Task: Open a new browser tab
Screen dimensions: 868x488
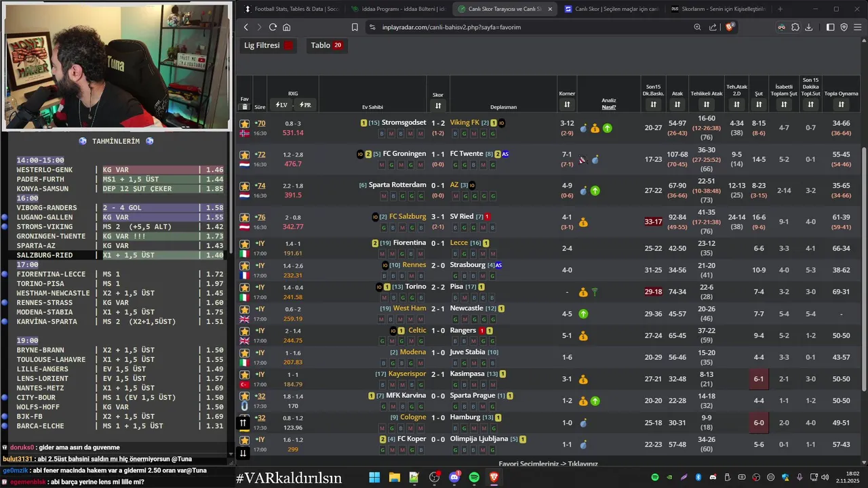Action: click(x=780, y=9)
